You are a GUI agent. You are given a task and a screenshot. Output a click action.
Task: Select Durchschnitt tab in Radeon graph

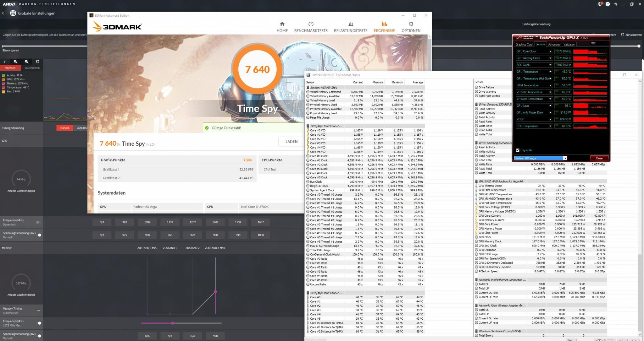[32, 68]
